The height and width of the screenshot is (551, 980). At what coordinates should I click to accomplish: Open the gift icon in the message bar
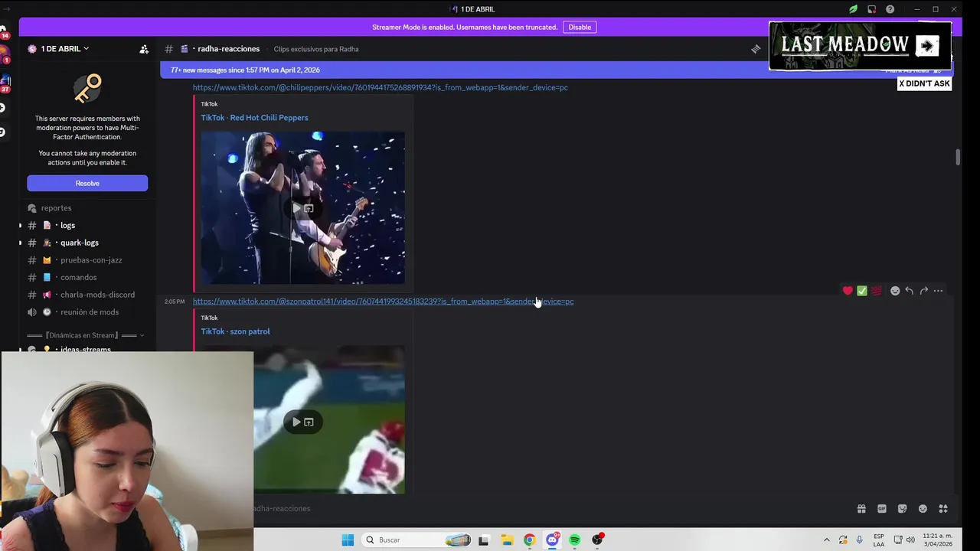[x=861, y=509]
